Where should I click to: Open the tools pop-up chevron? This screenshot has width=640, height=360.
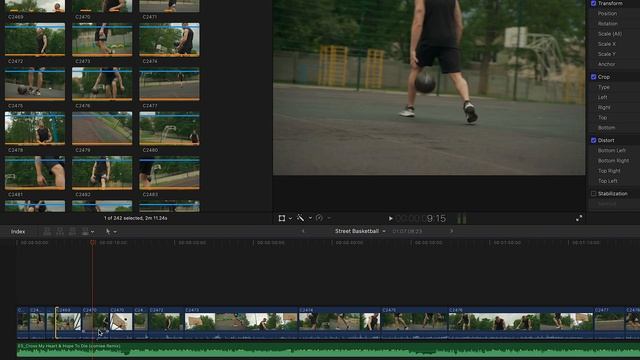[115, 232]
